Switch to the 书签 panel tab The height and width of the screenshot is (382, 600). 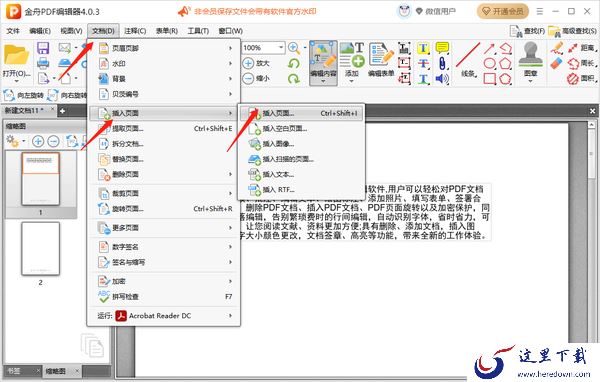coord(15,371)
